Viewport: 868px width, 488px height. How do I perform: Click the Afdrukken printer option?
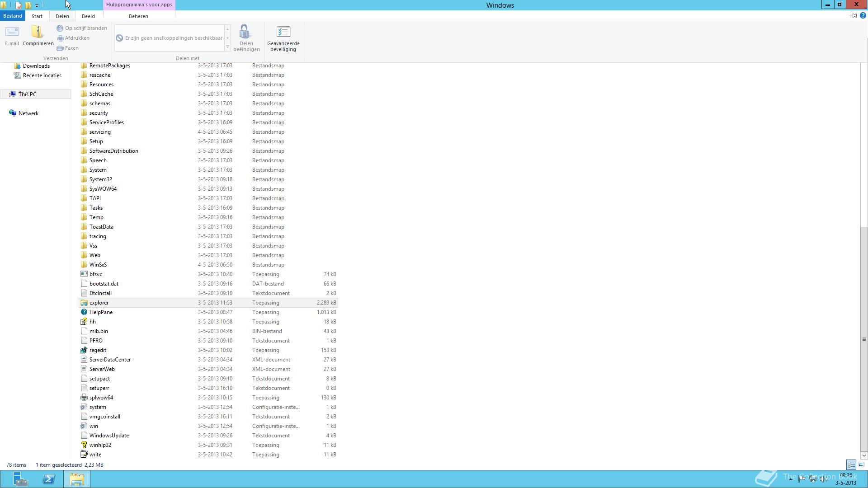tap(73, 38)
